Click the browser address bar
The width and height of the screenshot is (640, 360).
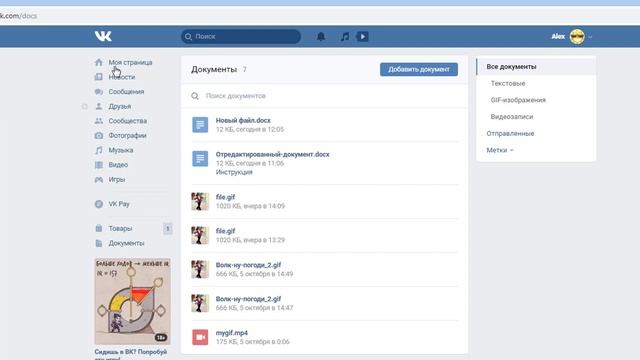click(320, 16)
